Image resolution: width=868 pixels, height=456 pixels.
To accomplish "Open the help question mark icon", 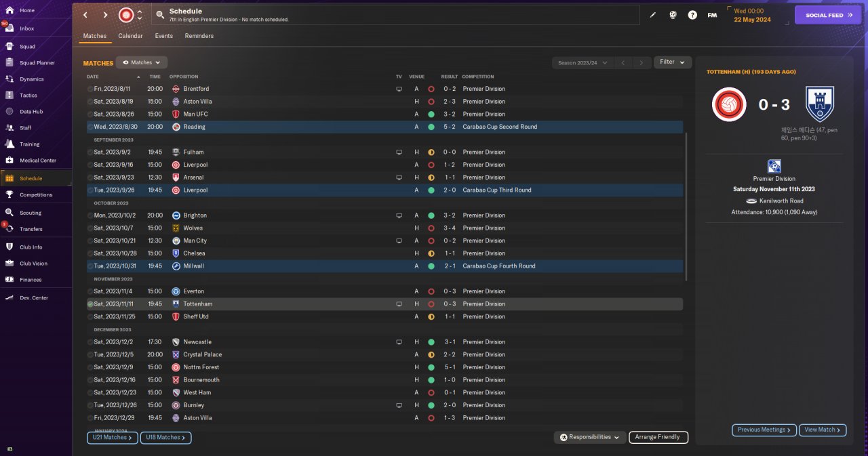I will point(692,15).
